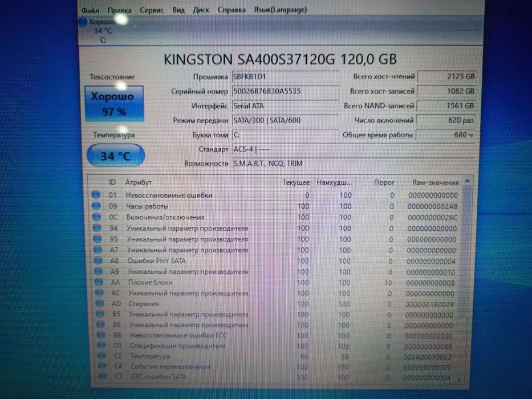Screen dimensions: 532x399
Task: Click the Текущее column header
Action: (296, 182)
